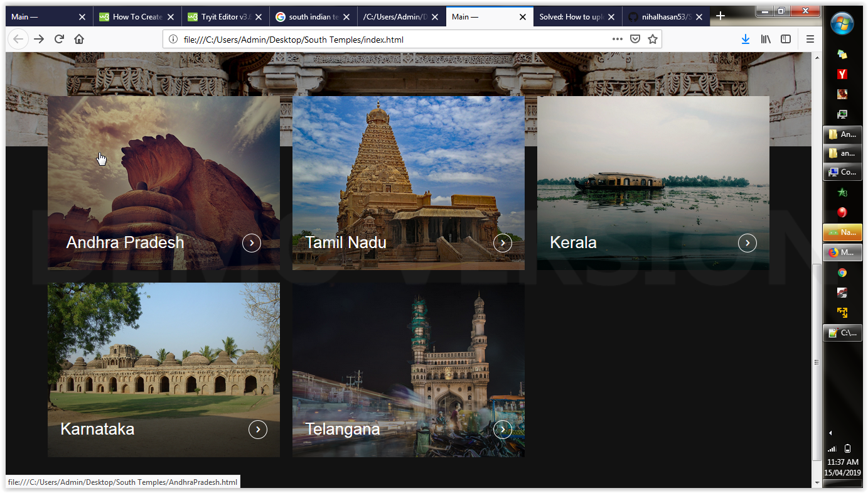Open a new browser tab
This screenshot has height=493, width=868.
720,16
